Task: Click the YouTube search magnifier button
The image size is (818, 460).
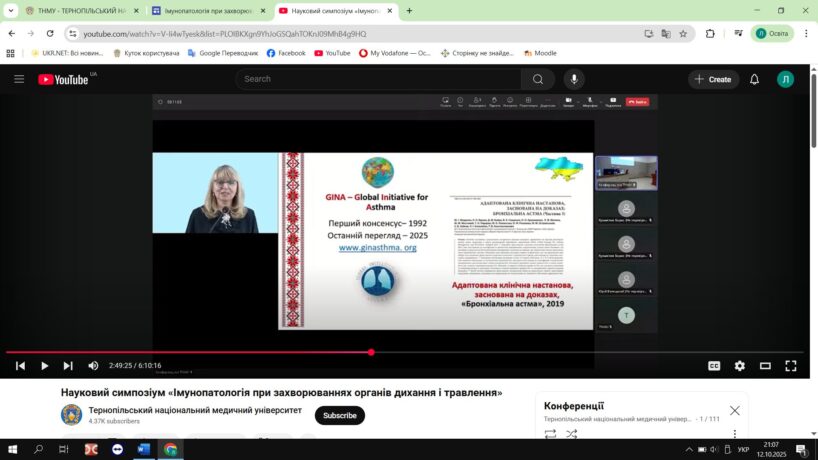Action: click(x=537, y=79)
